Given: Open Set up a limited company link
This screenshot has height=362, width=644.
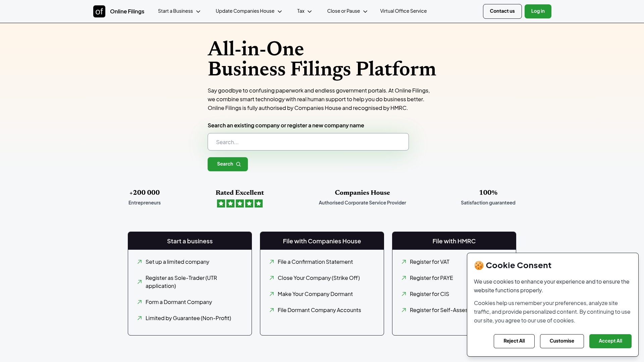Looking at the screenshot, I should [x=177, y=262].
